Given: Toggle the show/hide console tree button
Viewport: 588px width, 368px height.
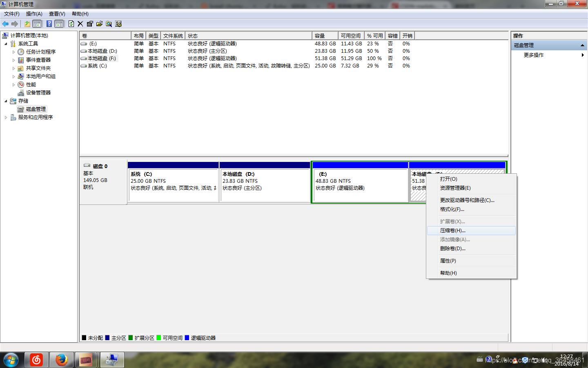Looking at the screenshot, I should point(37,24).
